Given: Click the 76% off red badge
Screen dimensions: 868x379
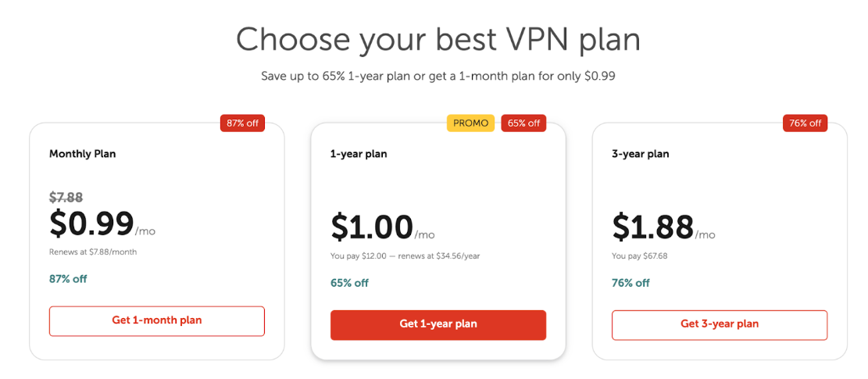Looking at the screenshot, I should (805, 123).
